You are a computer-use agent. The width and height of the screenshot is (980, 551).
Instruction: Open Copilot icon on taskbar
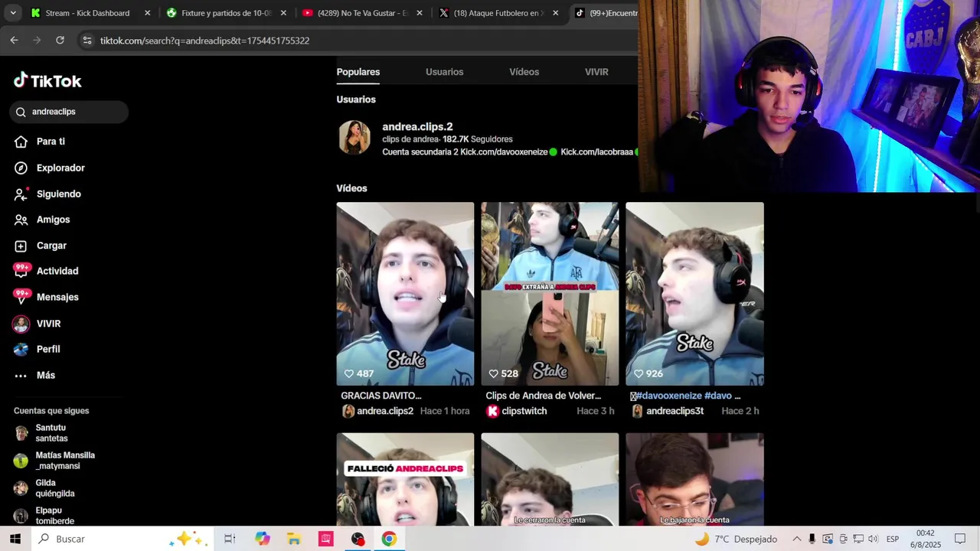263,539
